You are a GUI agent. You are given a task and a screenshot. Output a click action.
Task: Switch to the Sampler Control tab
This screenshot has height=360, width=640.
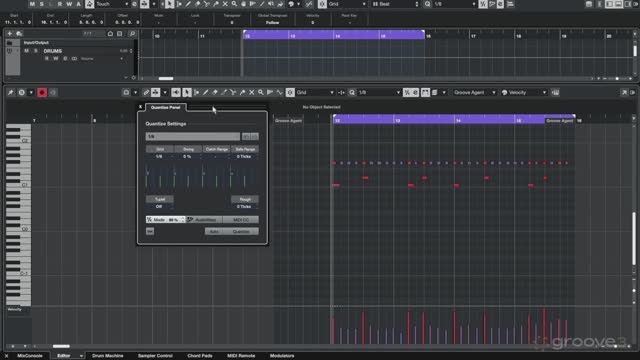click(155, 356)
